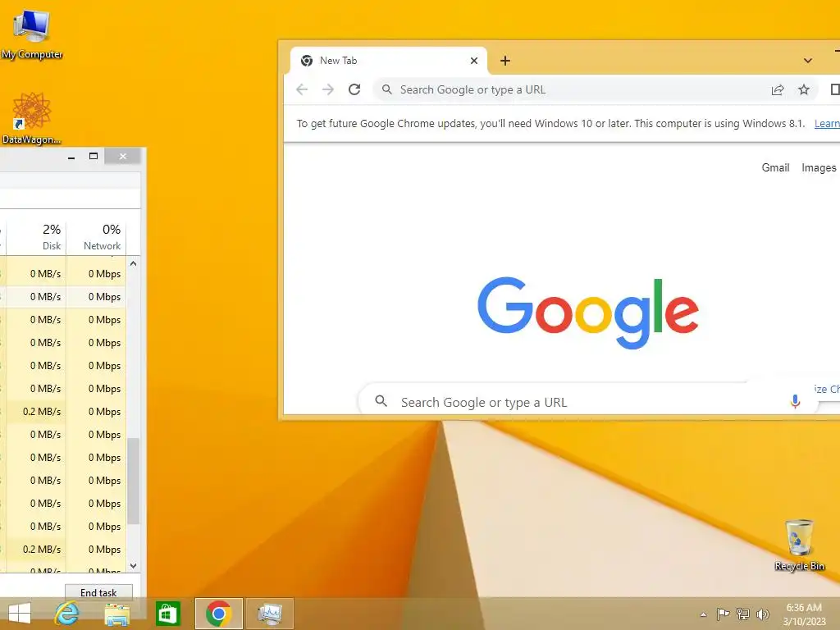This screenshot has width=840, height=630.
Task: Click the taskbar clock showing 6:36 AM
Action: click(804, 614)
